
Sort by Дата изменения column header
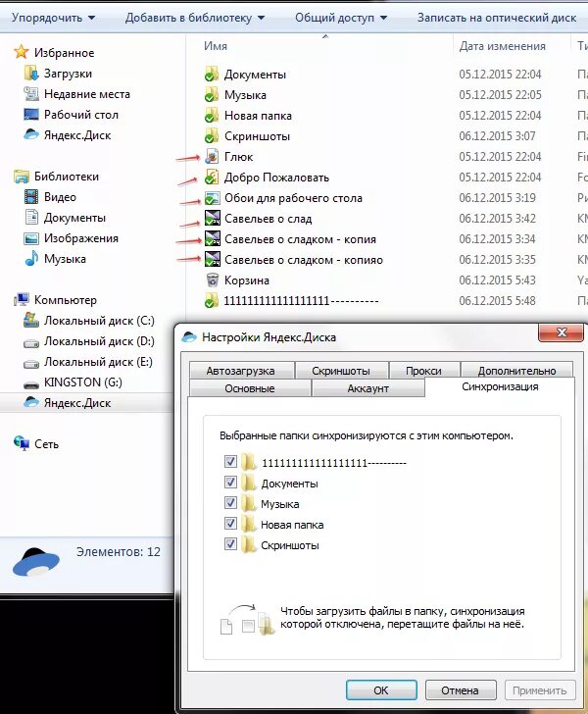pos(502,46)
